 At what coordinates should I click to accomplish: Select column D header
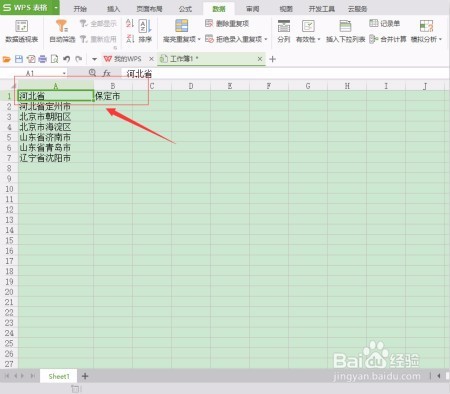tap(191, 86)
